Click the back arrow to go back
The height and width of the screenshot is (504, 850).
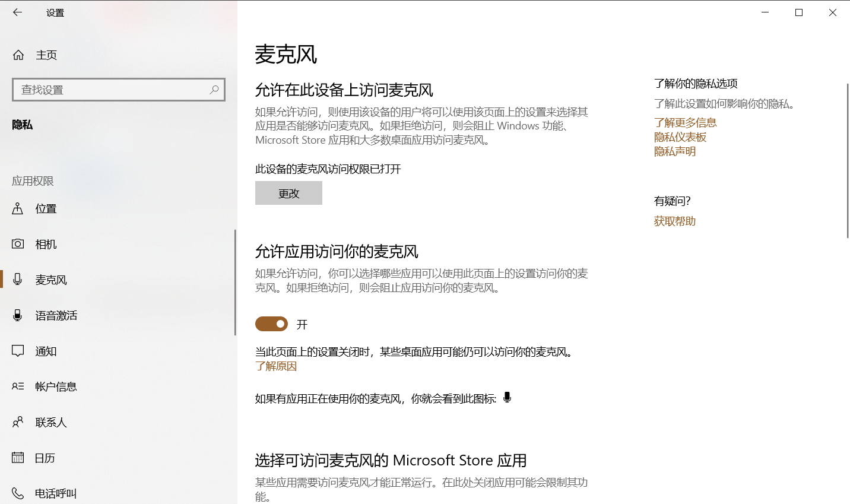point(17,12)
